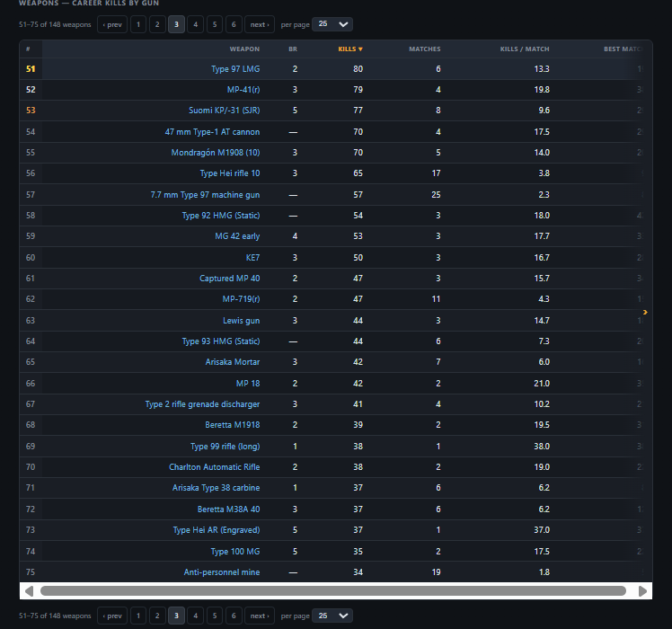This screenshot has height=629, width=672.
Task: Go to page 5 using the pagination above the table
Action: pyautogui.click(x=215, y=24)
